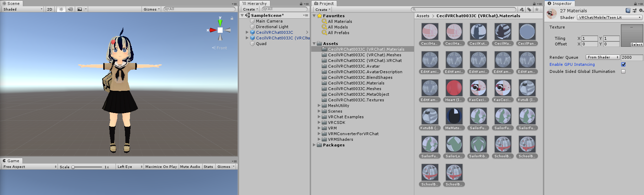Open Inspector preset sliders icon
This screenshot has height=195, width=644.
click(x=635, y=11)
